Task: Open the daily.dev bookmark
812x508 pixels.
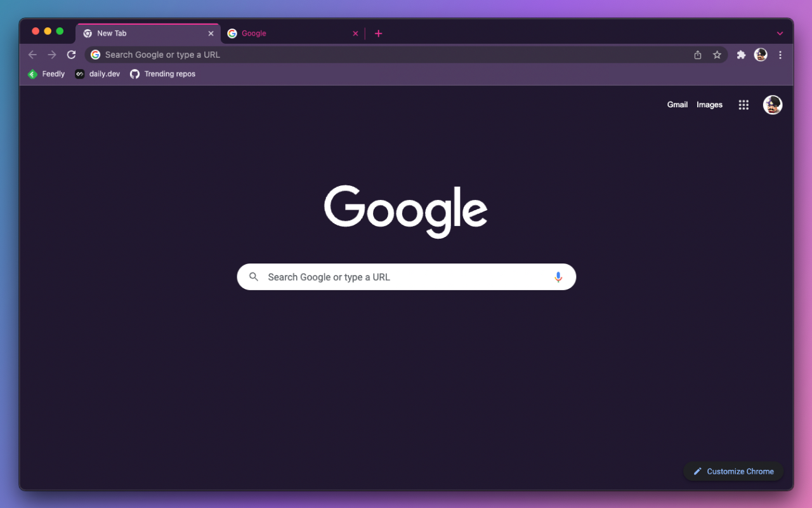Action: coord(97,74)
